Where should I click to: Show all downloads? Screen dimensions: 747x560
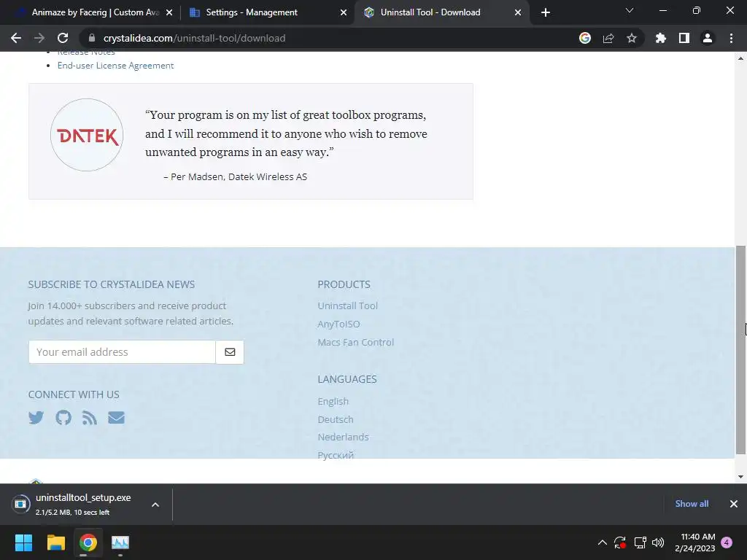(692, 504)
